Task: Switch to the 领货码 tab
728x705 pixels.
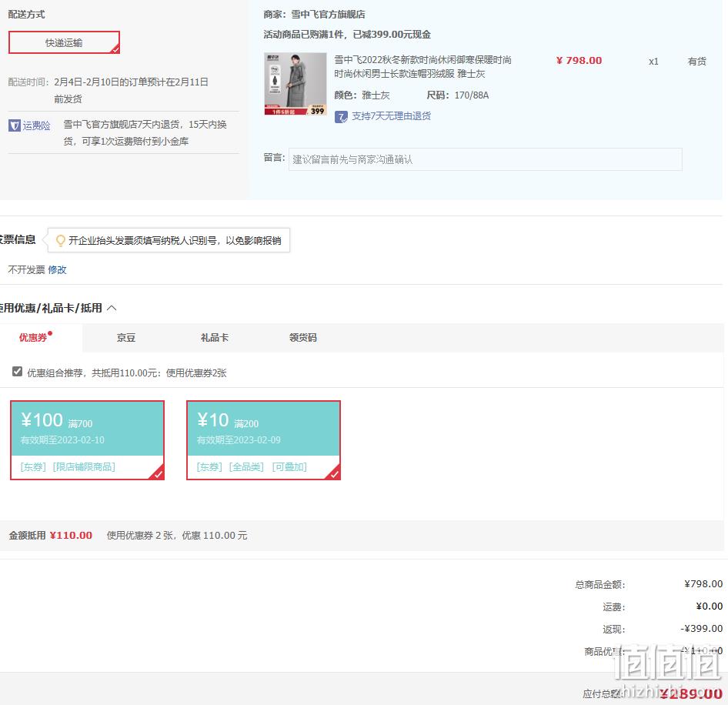Action: pos(302,338)
